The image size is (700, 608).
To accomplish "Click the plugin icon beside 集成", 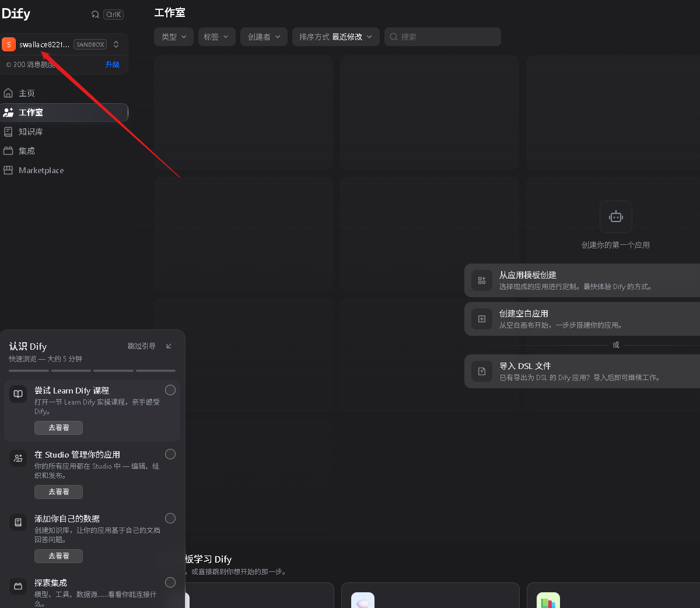I will coord(8,151).
